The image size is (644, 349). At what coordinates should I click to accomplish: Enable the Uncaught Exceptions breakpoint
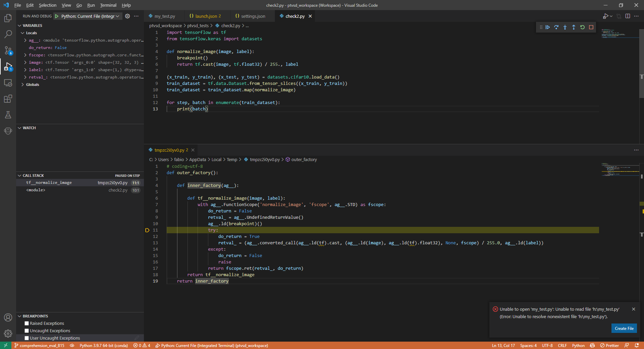[27, 331]
